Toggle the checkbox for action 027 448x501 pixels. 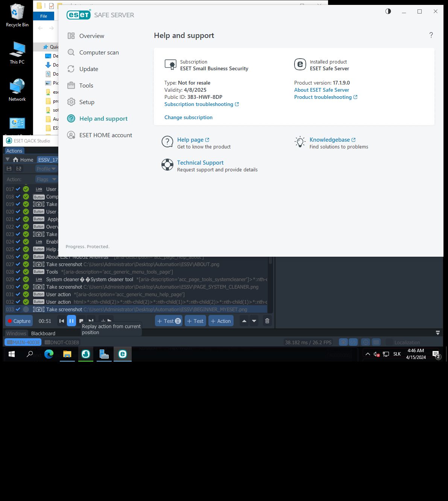tap(18, 264)
